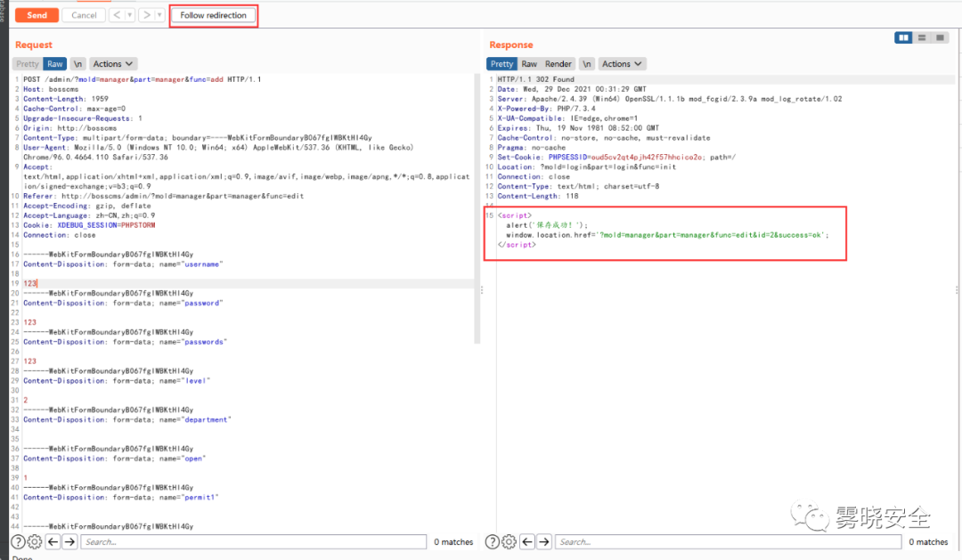The image size is (962, 560).
Task: Focus the Response search field
Action: point(729,541)
